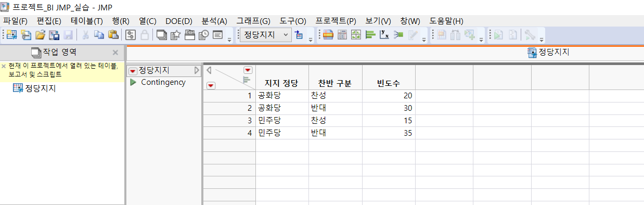Click the log window toolbar icon

pyautogui.click(x=218, y=35)
